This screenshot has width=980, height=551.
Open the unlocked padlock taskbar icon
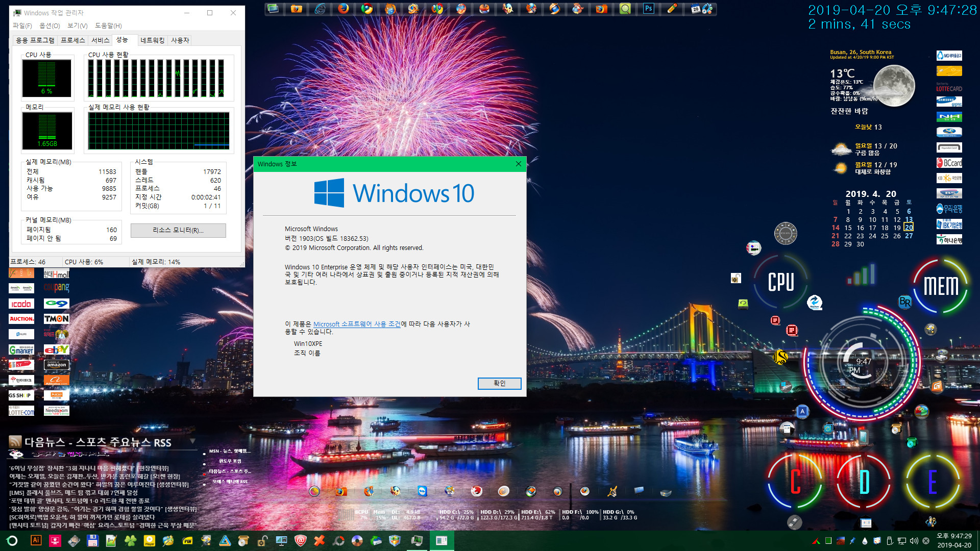(x=262, y=540)
